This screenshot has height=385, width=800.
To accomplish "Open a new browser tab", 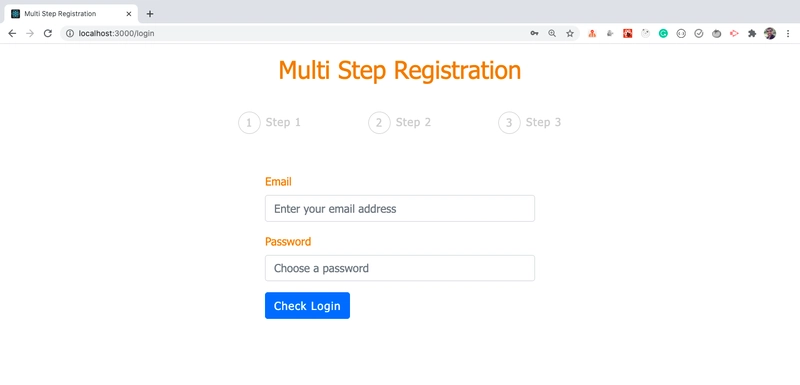I will click(149, 14).
